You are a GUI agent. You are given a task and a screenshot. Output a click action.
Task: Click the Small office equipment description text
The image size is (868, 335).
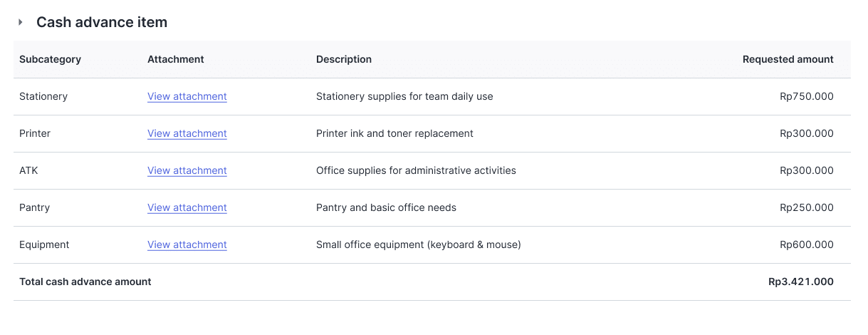click(418, 244)
